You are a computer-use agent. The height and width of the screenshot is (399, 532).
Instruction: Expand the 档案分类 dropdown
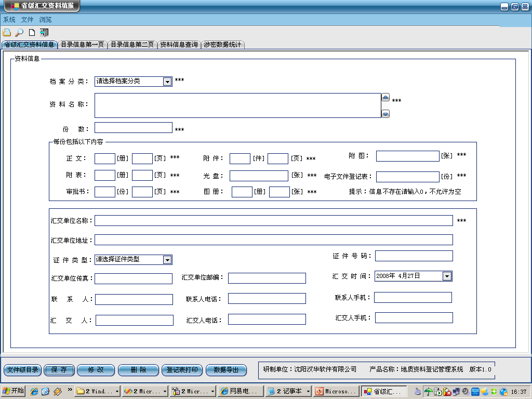(167, 82)
